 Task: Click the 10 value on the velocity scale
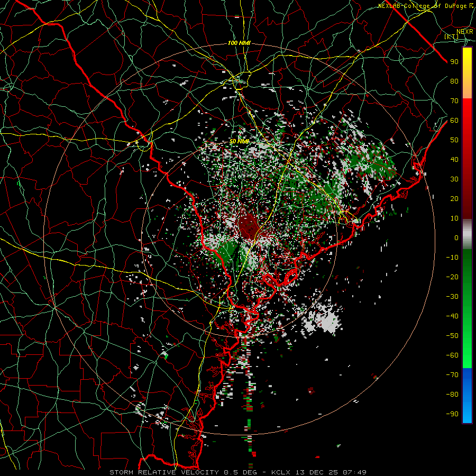(x=454, y=218)
